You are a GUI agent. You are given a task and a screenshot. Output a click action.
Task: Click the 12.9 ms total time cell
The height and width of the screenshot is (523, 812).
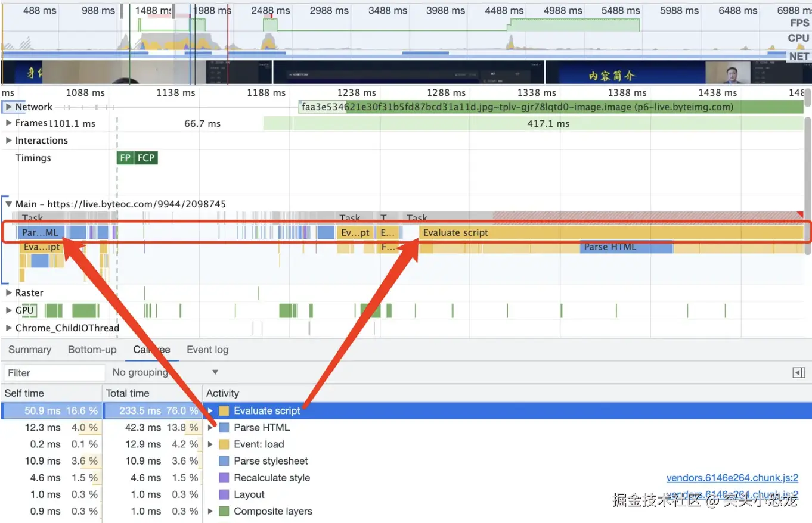pos(153,444)
